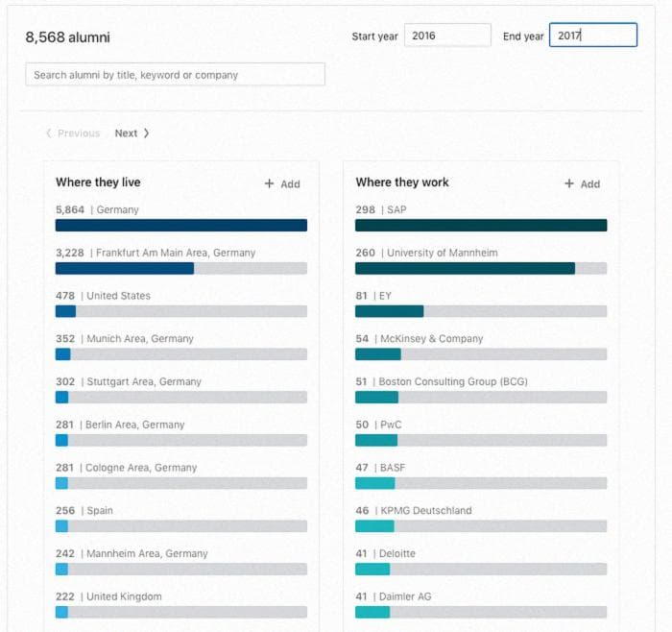Image resolution: width=672 pixels, height=632 pixels.
Task: Select the PwC employer bar
Action: tap(481, 440)
